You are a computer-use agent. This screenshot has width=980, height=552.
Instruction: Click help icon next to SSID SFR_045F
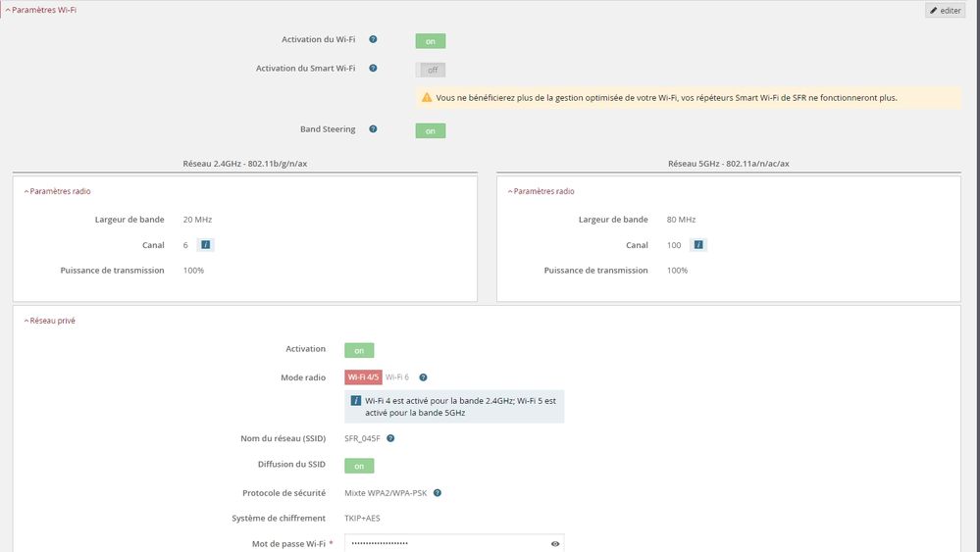[x=390, y=438]
